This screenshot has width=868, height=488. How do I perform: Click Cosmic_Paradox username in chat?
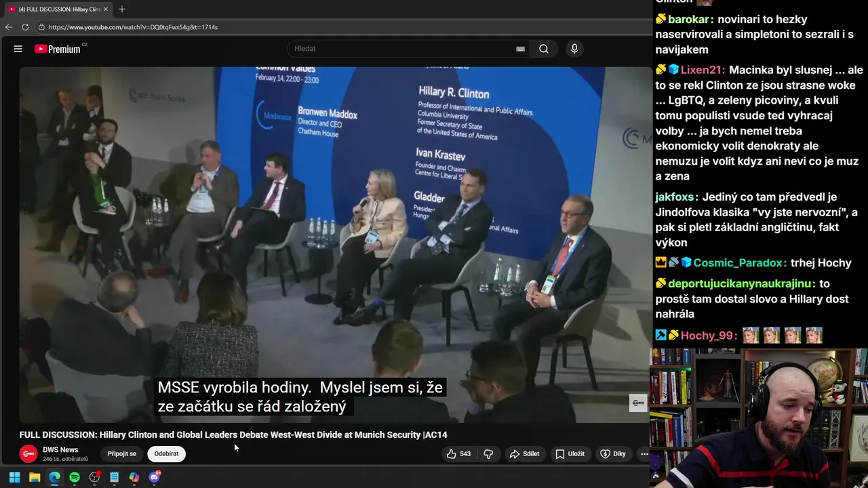pyautogui.click(x=738, y=263)
